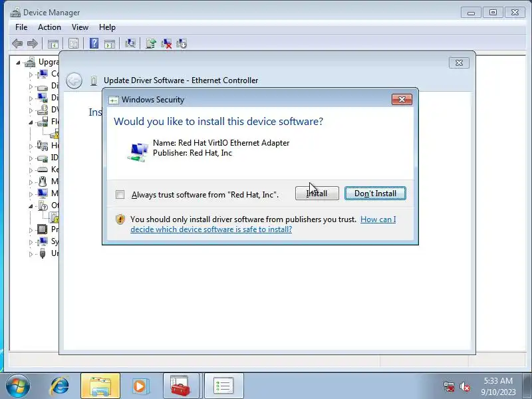Expand the Disk drives category arrow

(x=31, y=86)
